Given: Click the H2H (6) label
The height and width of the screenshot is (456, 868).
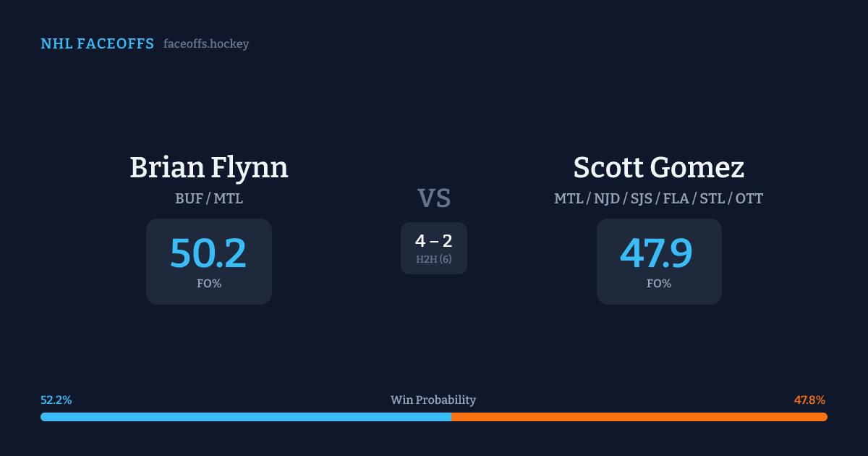Looking at the screenshot, I should coord(434,259).
